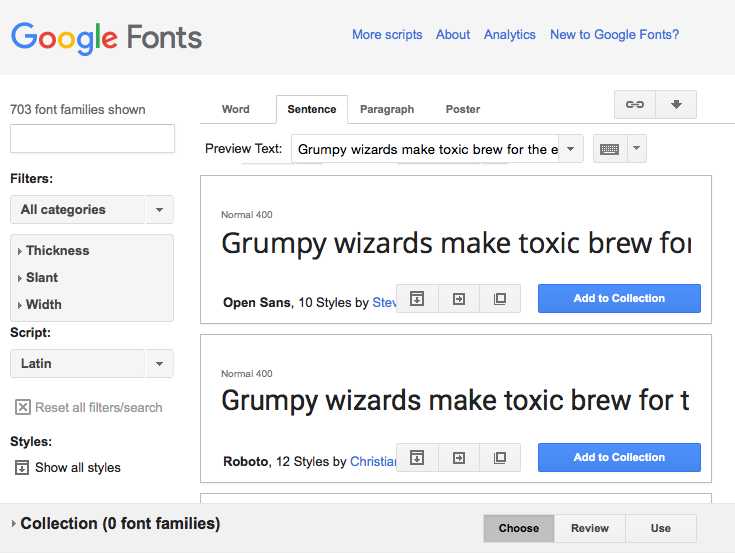Show all styles icon on Open Sans card
Screen dimensions: 735x553
pyautogui.click(x=417, y=299)
